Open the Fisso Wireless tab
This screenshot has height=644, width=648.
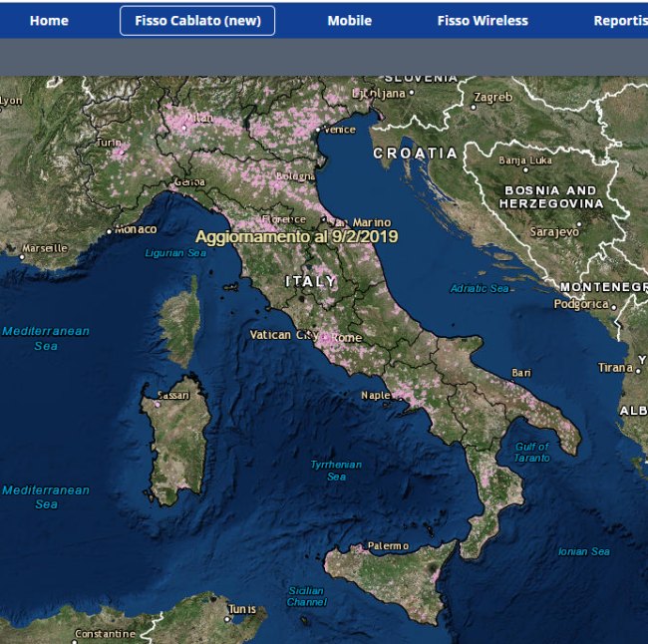click(x=483, y=20)
